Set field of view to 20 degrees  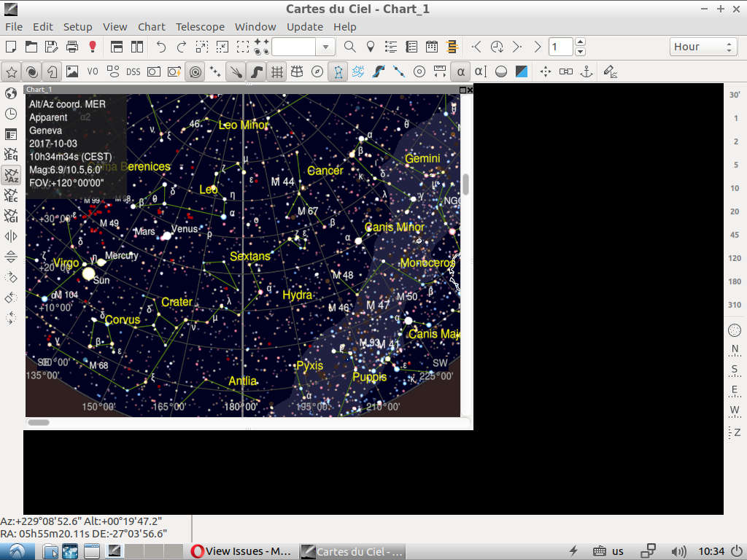click(x=735, y=211)
